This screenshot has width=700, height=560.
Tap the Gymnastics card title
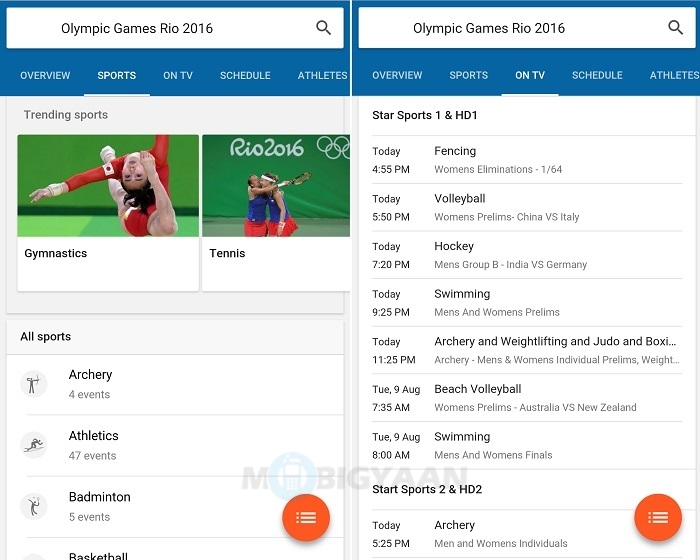tap(56, 253)
